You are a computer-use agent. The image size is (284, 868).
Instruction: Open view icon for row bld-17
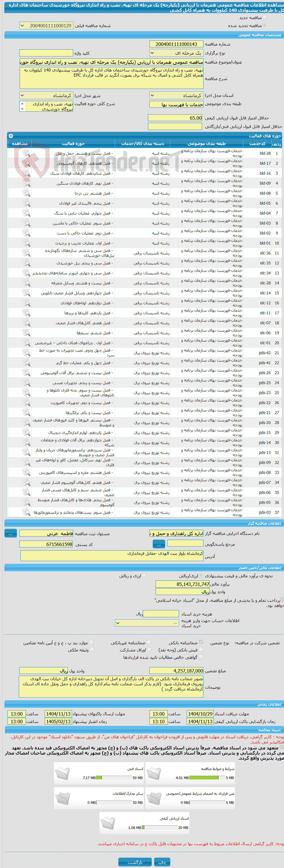[26, 163]
